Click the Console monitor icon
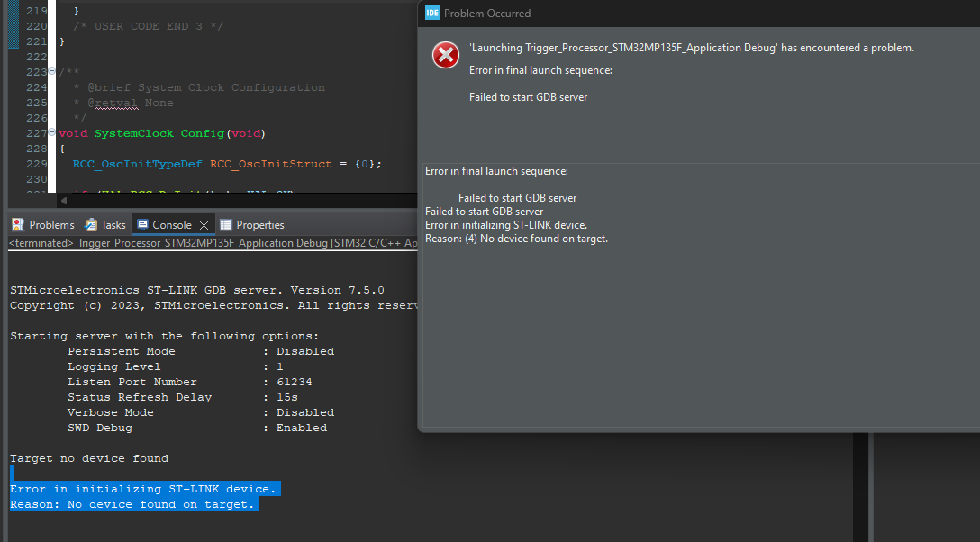 (142, 225)
